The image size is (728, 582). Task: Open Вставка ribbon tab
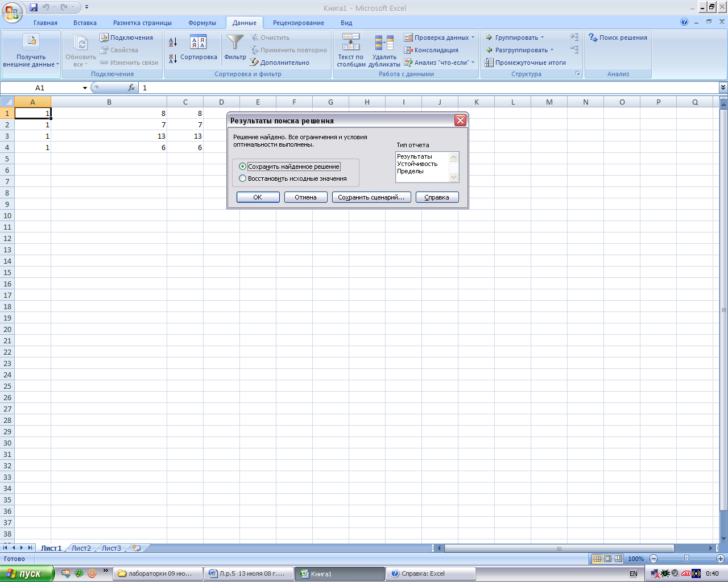85,23
